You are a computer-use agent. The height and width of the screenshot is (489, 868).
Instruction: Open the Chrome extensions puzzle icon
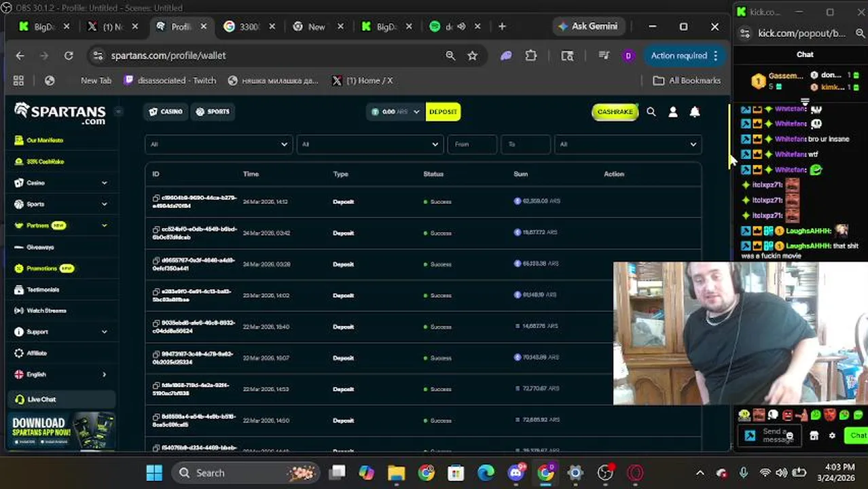[531, 56]
